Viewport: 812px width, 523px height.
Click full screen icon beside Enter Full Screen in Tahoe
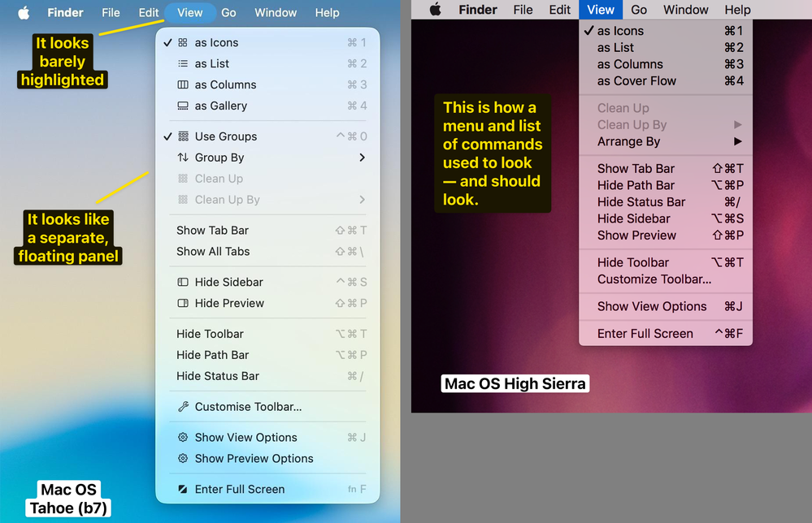183,489
